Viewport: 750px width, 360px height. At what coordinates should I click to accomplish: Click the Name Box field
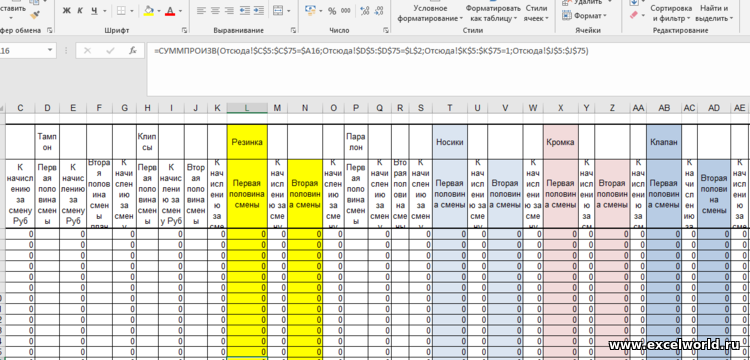coord(22,50)
